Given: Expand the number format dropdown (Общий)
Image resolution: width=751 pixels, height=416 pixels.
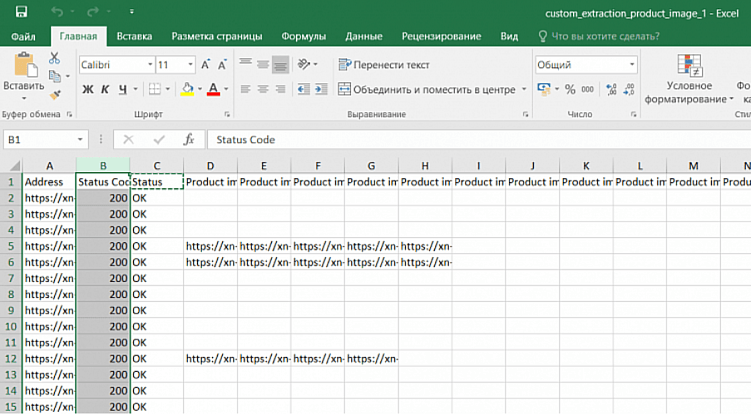Looking at the screenshot, I should click(x=632, y=64).
